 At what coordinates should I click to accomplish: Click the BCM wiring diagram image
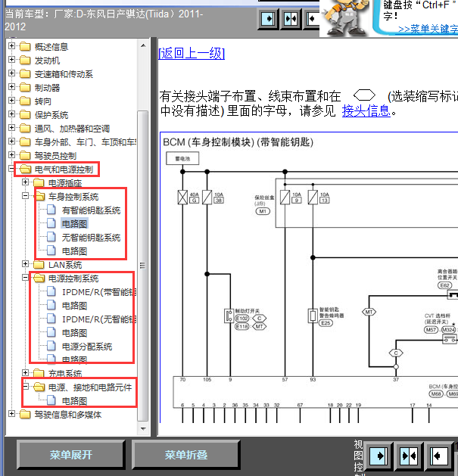(309, 277)
